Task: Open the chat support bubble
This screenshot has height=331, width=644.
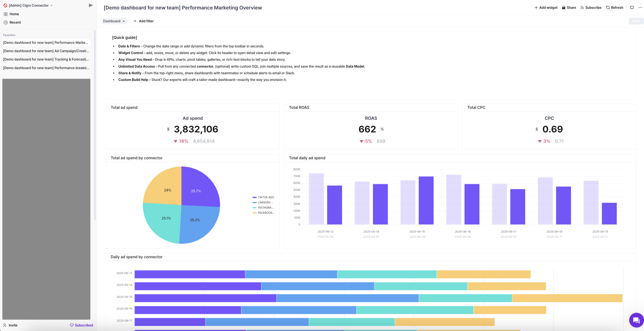Action: pyautogui.click(x=636, y=320)
